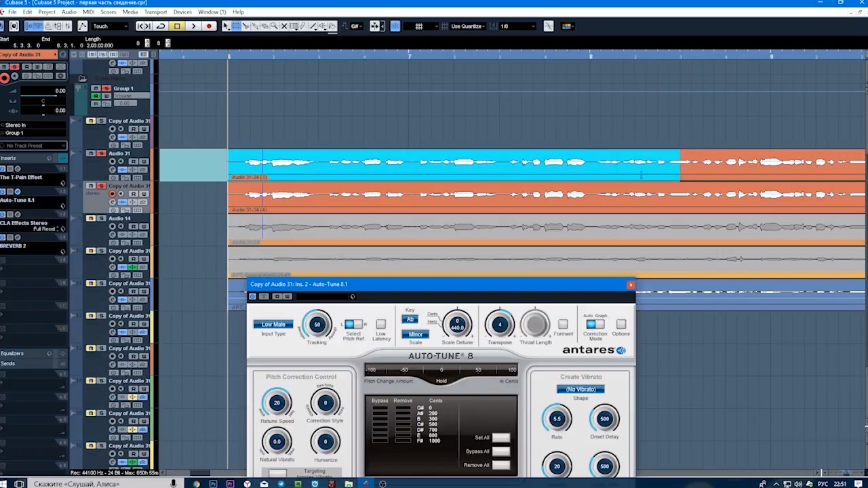Open the Devices menu
Image resolution: width=868 pixels, height=488 pixels.
182,12
